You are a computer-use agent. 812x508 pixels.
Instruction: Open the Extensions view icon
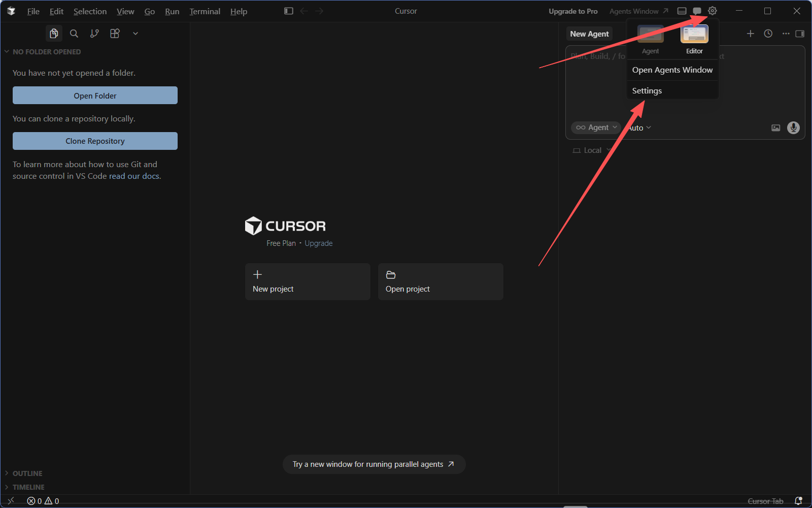click(115, 34)
